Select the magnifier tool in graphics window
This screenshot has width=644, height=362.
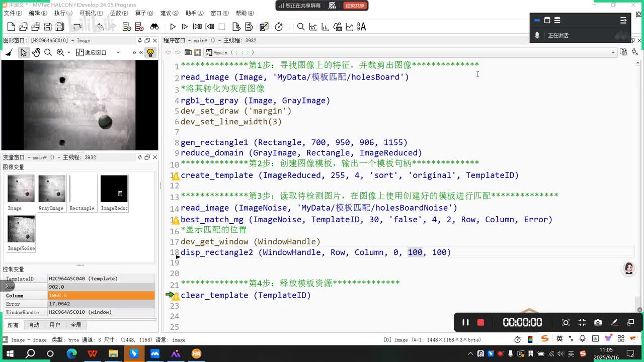(48, 52)
